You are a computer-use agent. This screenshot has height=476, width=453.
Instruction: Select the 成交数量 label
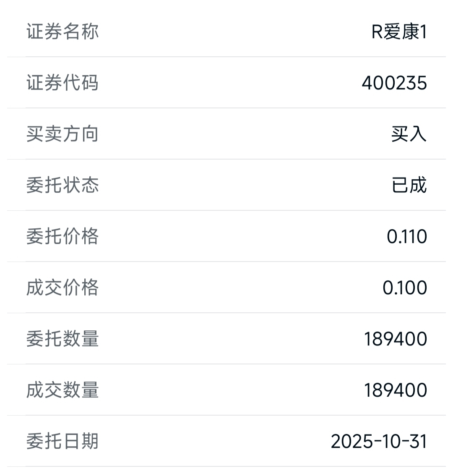[x=62, y=390]
